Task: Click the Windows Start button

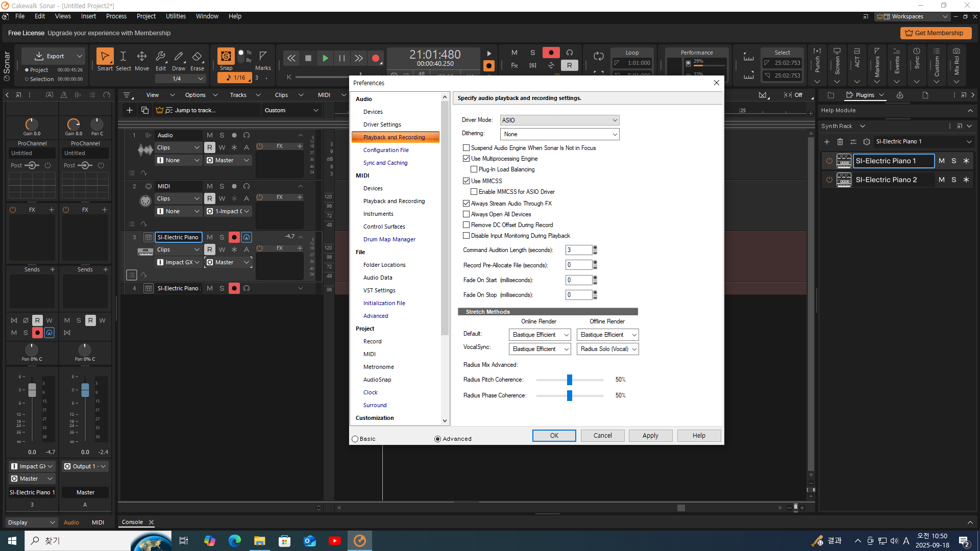Action: click(x=12, y=541)
